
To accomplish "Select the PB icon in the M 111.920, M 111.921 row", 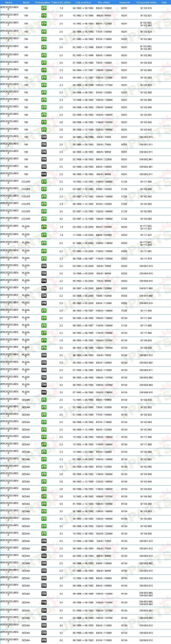I will click(44, 227).
